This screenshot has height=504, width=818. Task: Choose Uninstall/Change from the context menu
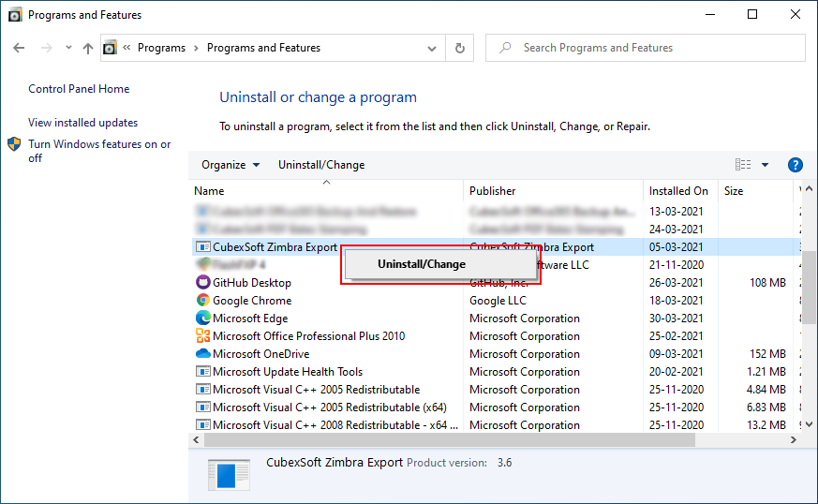pos(440,264)
